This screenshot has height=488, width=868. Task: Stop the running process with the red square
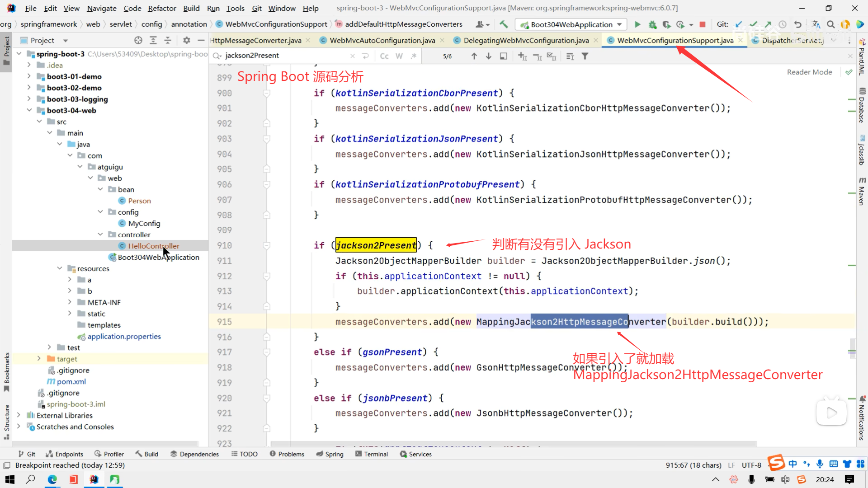[x=703, y=24]
